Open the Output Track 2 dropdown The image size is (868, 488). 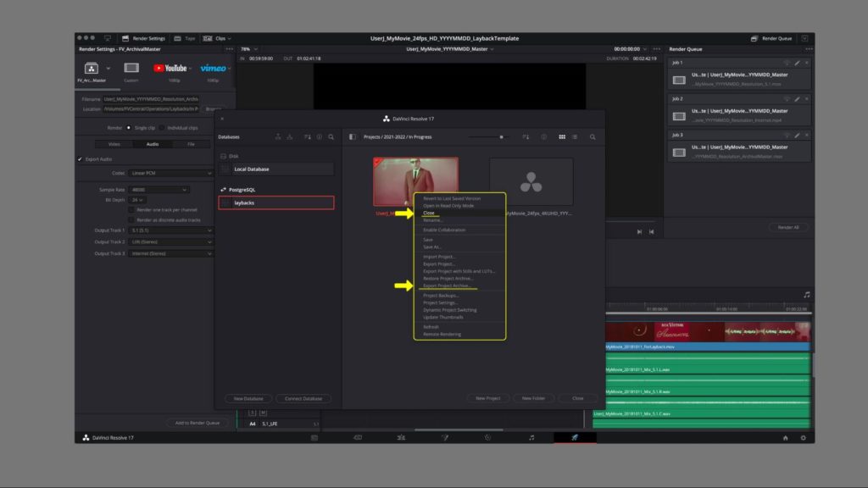[171, 241]
